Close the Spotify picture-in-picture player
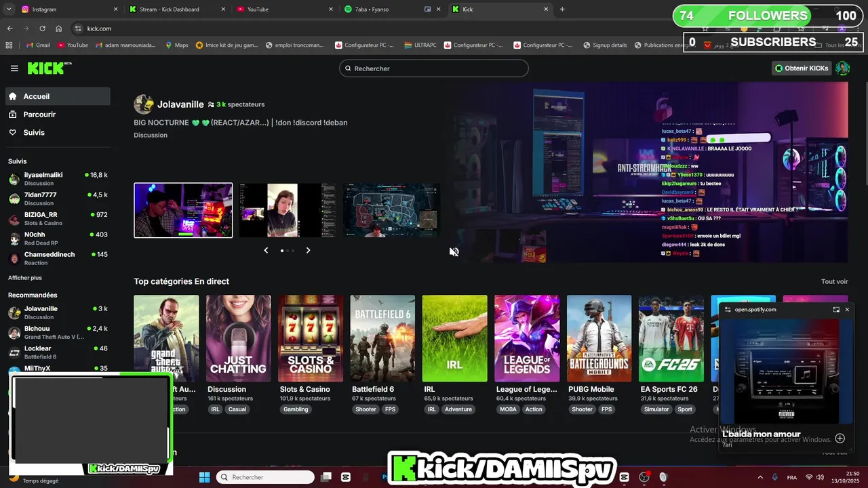 (x=847, y=310)
